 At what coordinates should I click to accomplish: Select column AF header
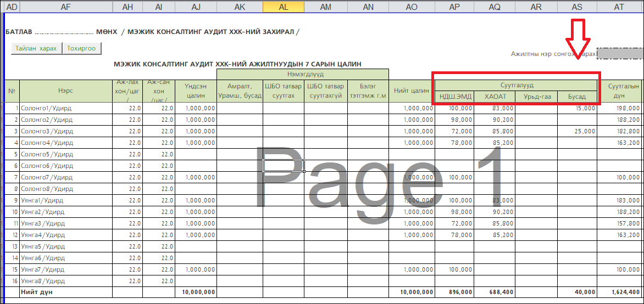click(x=66, y=7)
